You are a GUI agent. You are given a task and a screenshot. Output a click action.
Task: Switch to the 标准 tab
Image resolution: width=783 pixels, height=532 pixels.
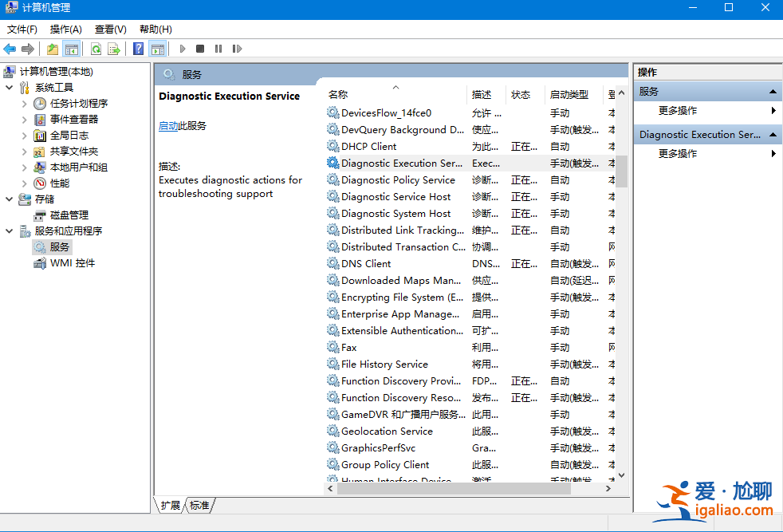coord(199,505)
